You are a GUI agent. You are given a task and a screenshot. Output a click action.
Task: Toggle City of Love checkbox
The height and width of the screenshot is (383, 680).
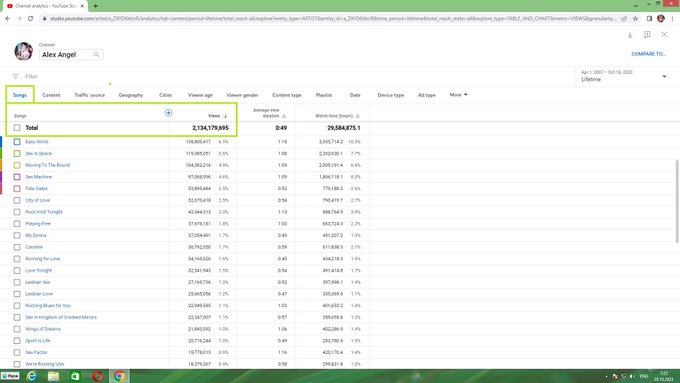pyautogui.click(x=17, y=200)
